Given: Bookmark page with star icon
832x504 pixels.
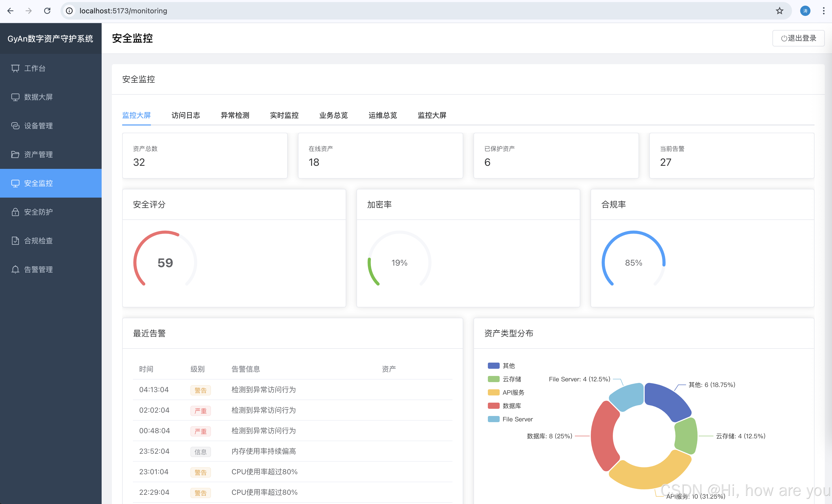Looking at the screenshot, I should tap(779, 11).
